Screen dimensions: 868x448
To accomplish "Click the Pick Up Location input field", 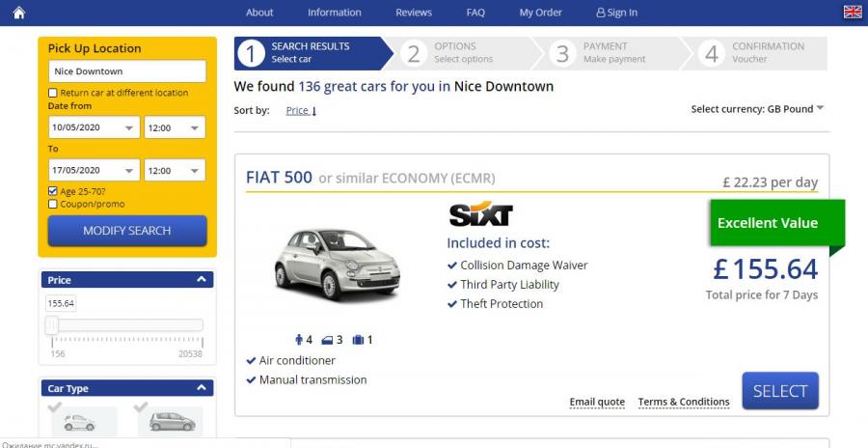I will pos(127,71).
